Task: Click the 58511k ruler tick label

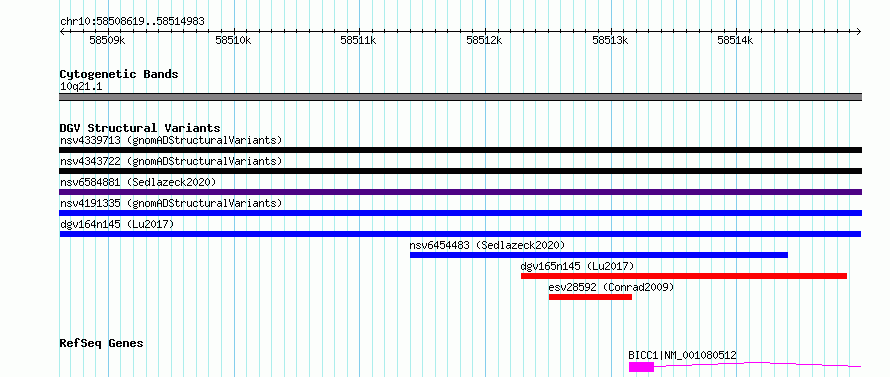Action: [x=358, y=40]
